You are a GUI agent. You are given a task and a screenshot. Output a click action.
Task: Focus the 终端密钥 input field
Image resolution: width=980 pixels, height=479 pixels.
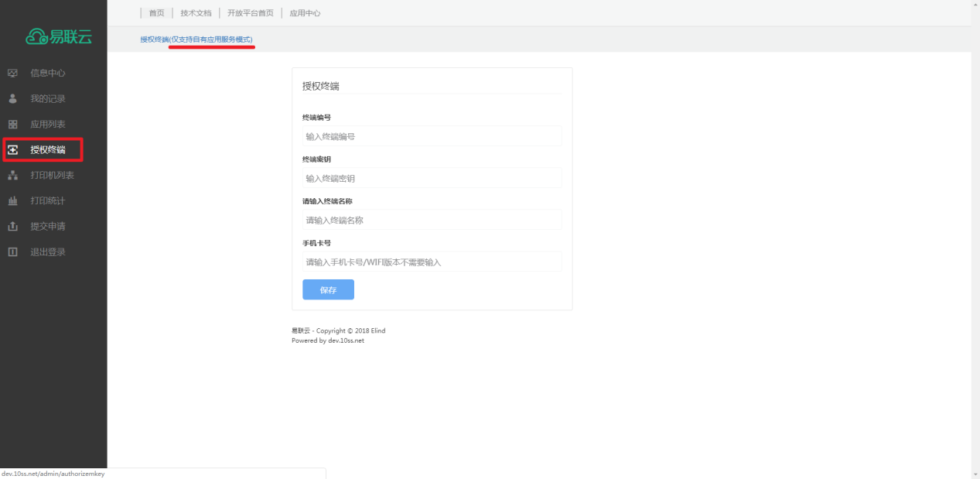pos(432,178)
